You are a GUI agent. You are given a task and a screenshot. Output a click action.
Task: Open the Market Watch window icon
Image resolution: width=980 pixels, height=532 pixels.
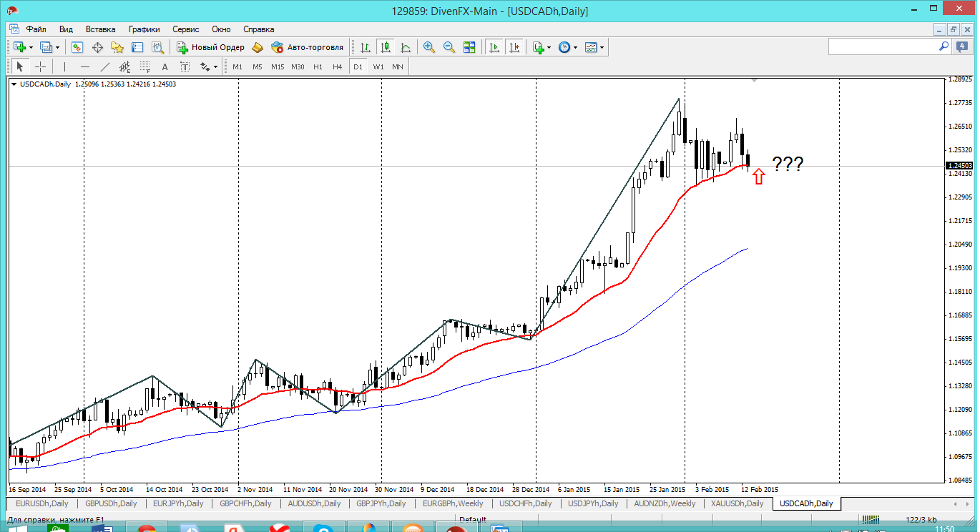77,47
